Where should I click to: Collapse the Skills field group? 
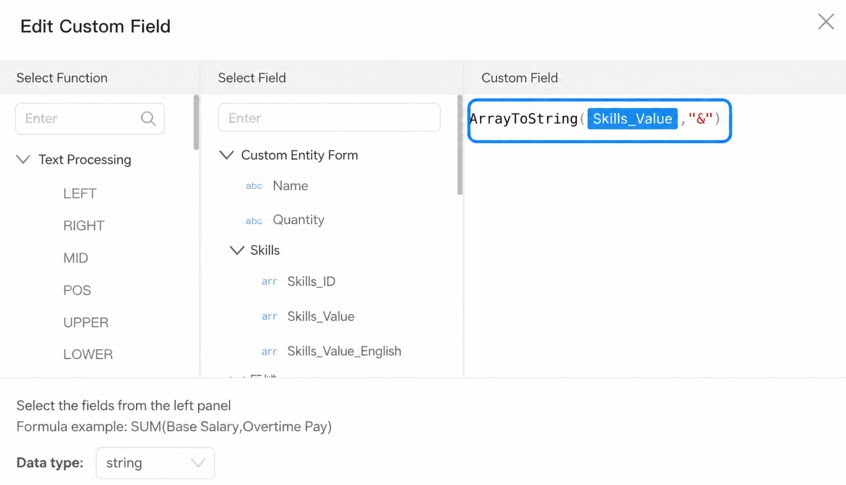pyautogui.click(x=237, y=250)
